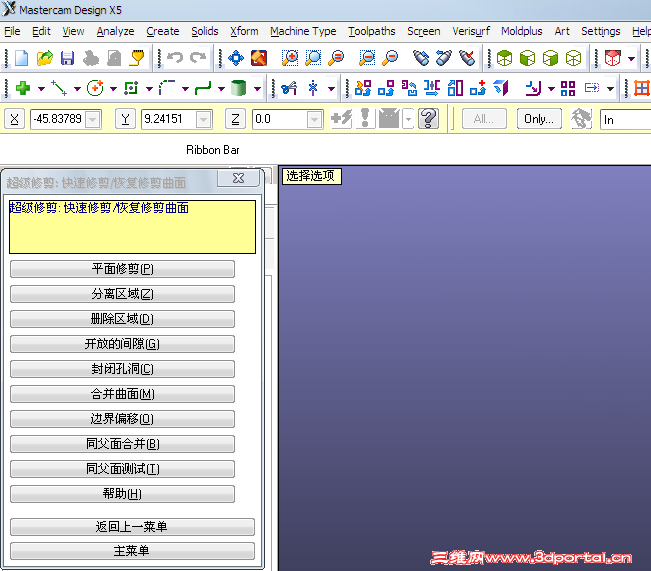
Task: Click the 返回上一菜单 button
Action: click(x=132, y=527)
